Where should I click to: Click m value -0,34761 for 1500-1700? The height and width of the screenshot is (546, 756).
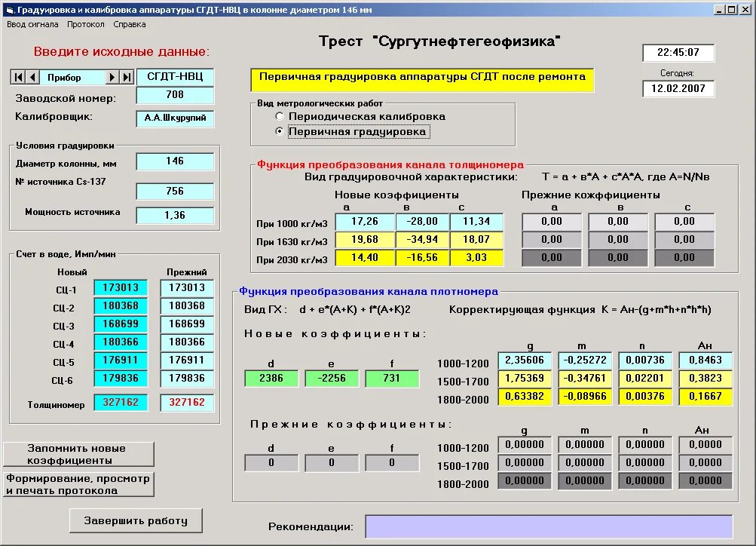(x=585, y=379)
